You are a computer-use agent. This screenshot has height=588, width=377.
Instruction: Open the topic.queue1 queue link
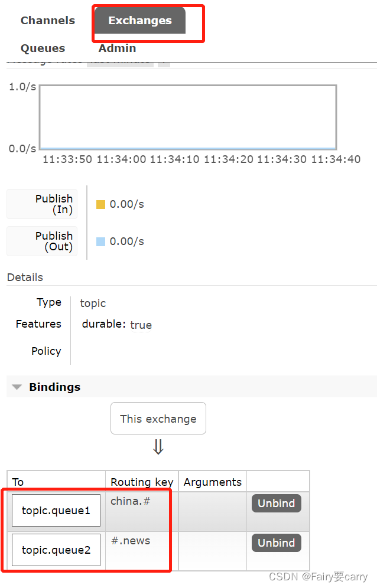click(x=56, y=511)
